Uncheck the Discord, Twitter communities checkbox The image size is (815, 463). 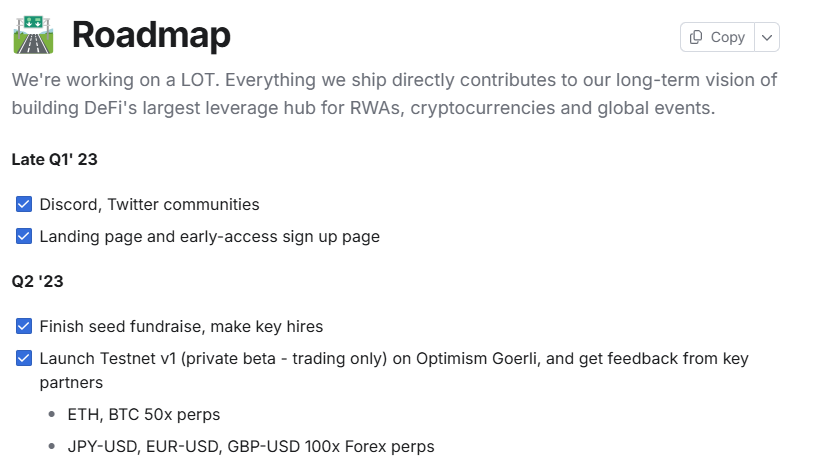[24, 204]
